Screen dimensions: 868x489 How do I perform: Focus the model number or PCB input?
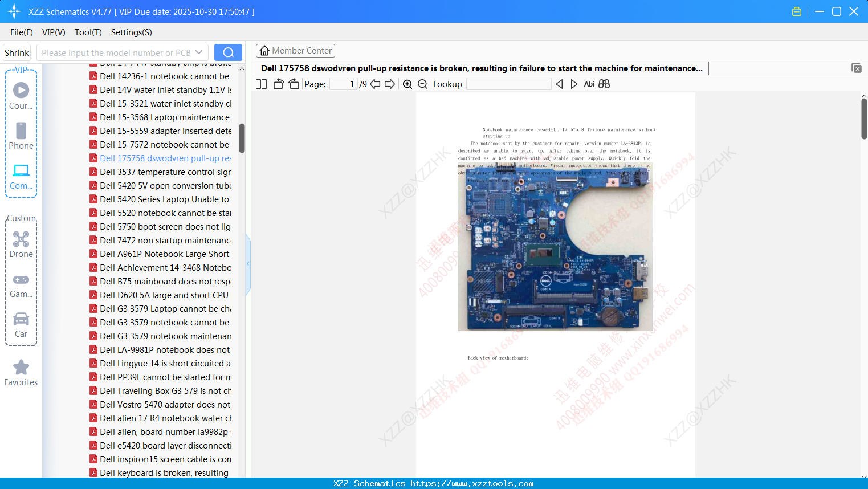coord(116,52)
